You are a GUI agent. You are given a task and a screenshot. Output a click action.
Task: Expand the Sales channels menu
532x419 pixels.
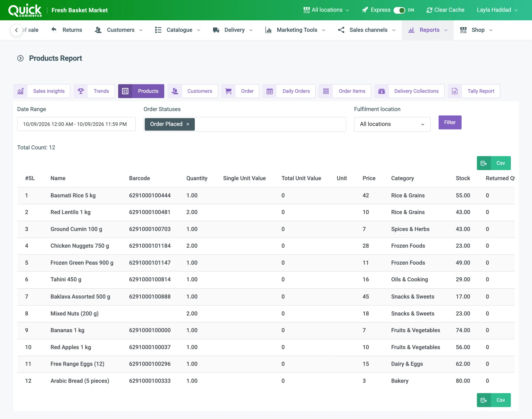pyautogui.click(x=367, y=30)
